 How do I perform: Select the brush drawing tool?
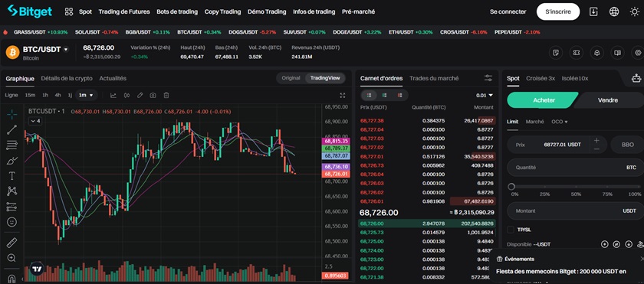pyautogui.click(x=12, y=160)
